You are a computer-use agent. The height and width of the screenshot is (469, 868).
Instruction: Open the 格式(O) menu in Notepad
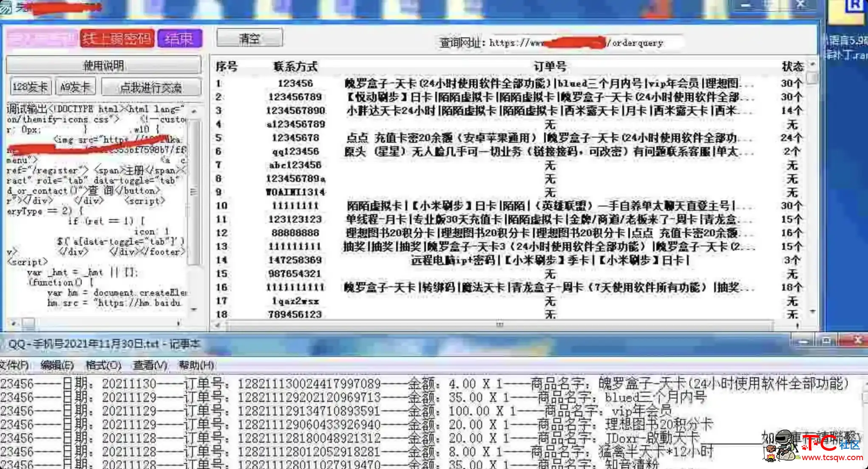point(103,365)
